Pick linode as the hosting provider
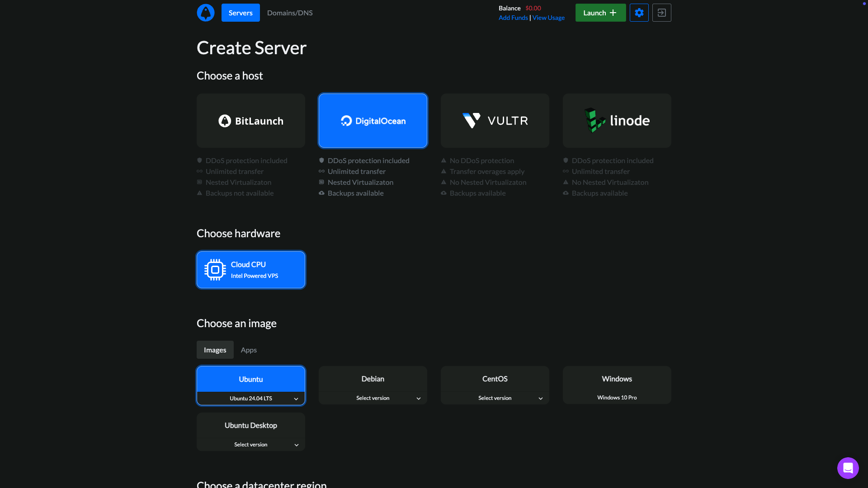The image size is (868, 488). 617,120
